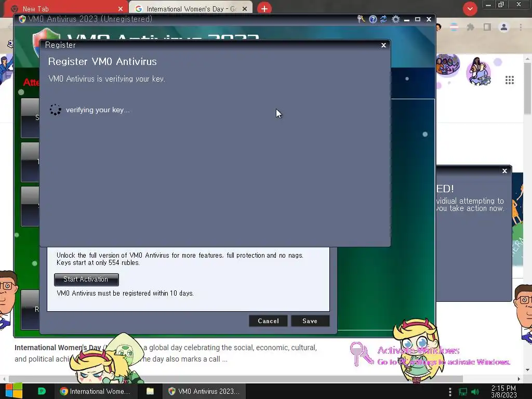Image resolution: width=532 pixels, height=399 pixels.
Task: Click the doodle of two women embracing
Action: point(478,71)
